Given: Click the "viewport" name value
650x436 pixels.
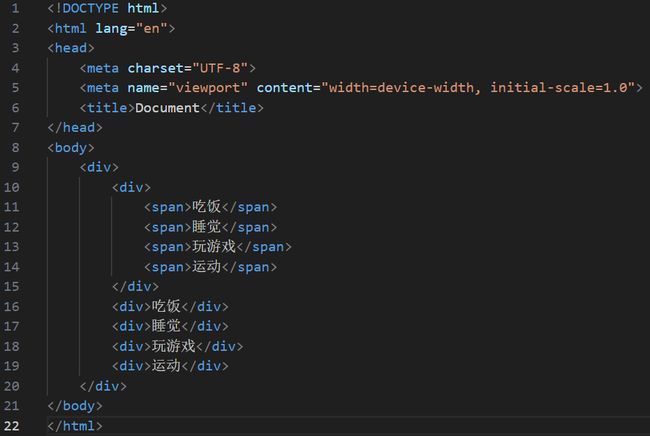Looking at the screenshot, I should (x=208, y=88).
